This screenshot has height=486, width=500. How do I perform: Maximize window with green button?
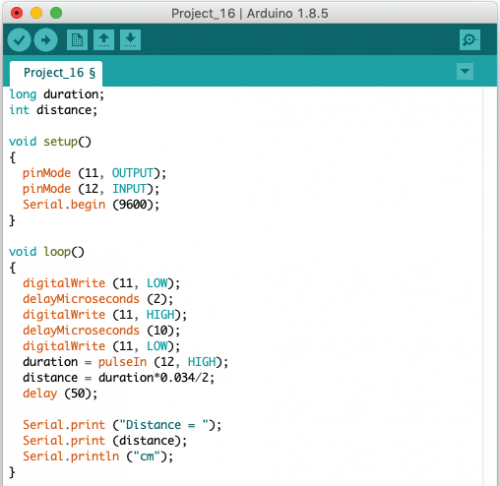tap(56, 13)
